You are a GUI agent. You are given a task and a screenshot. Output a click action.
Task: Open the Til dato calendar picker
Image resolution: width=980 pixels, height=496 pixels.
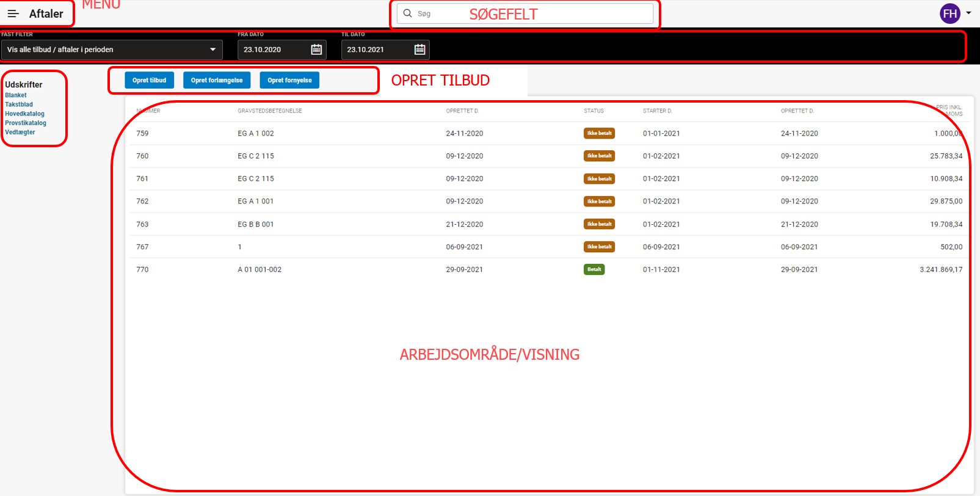pyautogui.click(x=420, y=49)
